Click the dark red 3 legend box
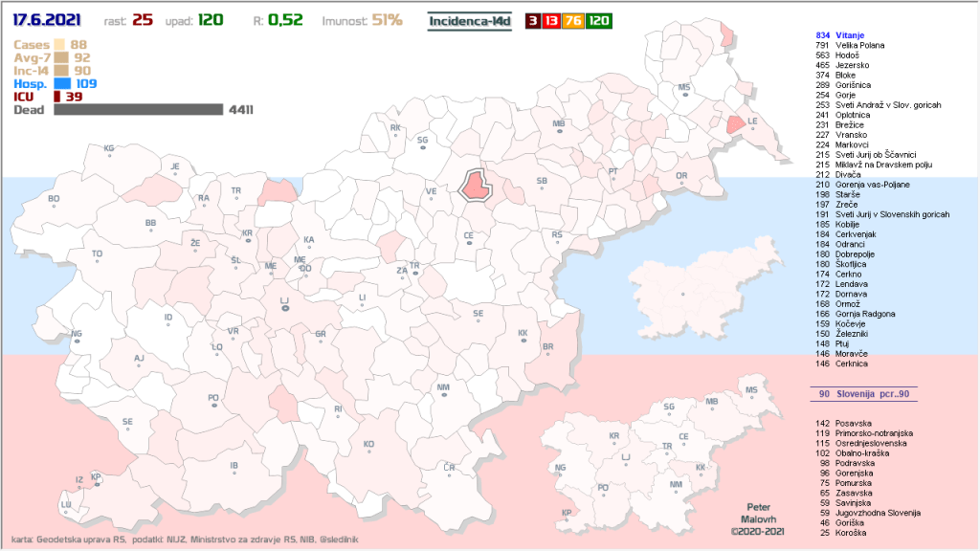Image resolution: width=980 pixels, height=551 pixels. coord(532,19)
